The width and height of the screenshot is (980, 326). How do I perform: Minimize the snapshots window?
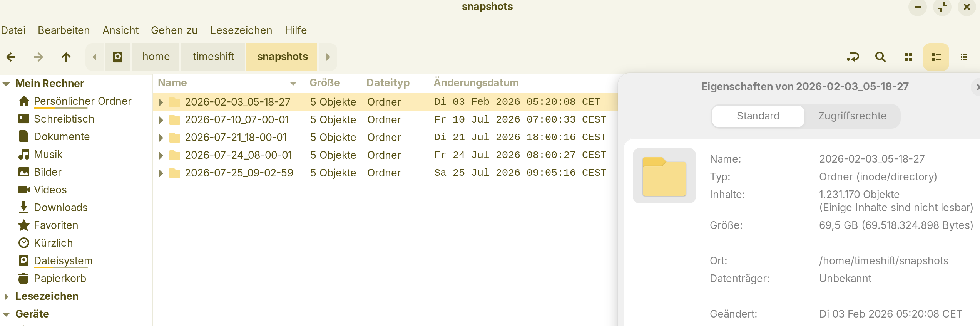(918, 7)
